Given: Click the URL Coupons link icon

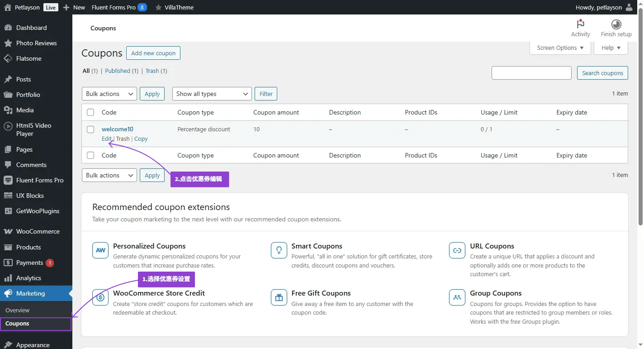Looking at the screenshot, I should coord(457,250).
